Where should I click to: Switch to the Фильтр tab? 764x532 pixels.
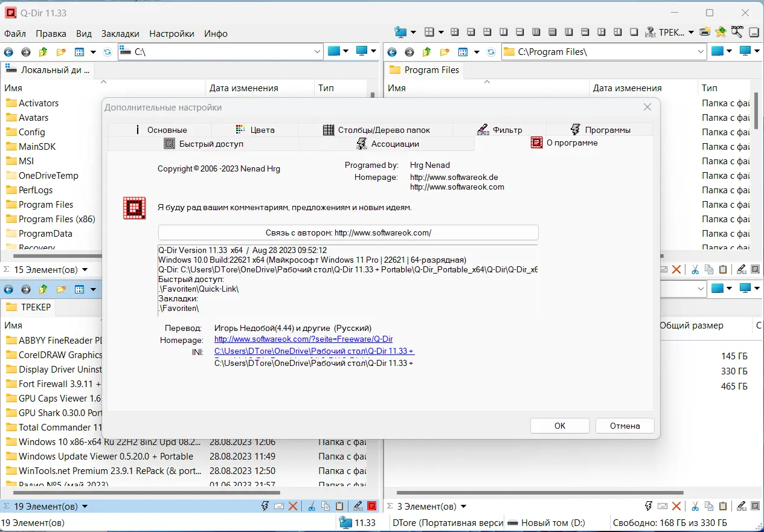499,130
